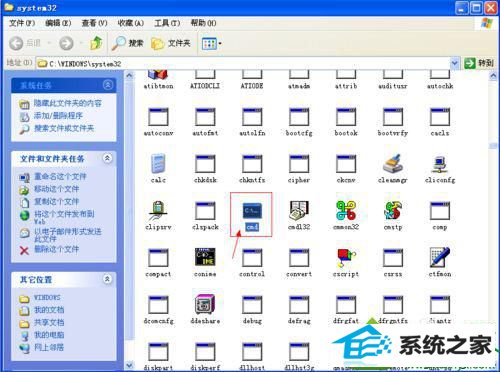Select the calc file icon
The height and width of the screenshot is (372, 500).
point(158,164)
